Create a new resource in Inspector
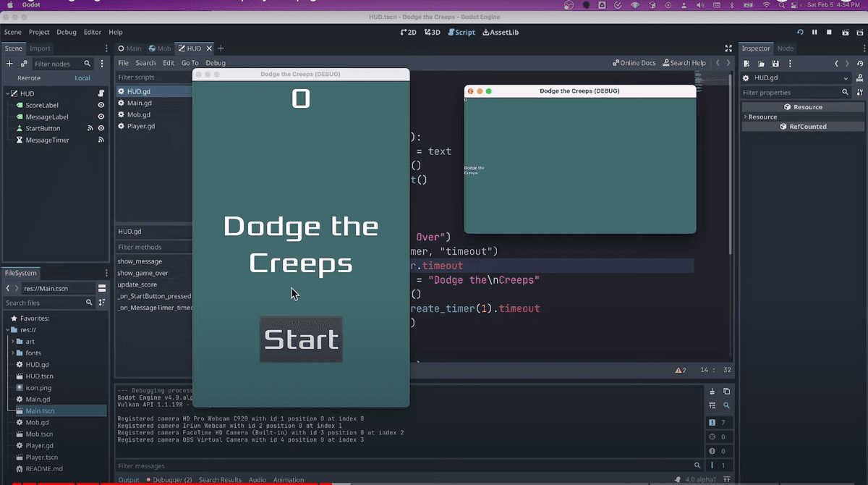 click(747, 64)
